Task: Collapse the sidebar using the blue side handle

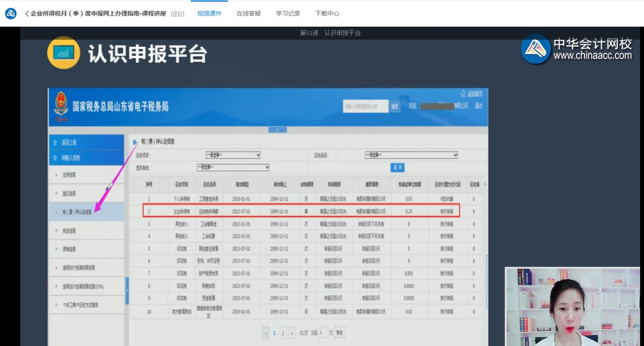Action: pos(127,291)
